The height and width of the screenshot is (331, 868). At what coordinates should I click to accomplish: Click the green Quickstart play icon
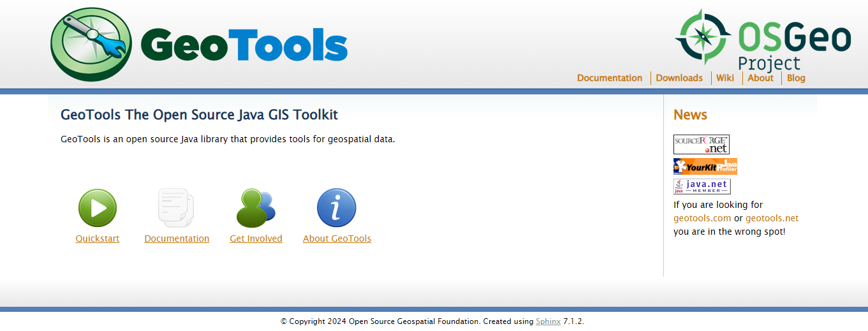pyautogui.click(x=98, y=208)
